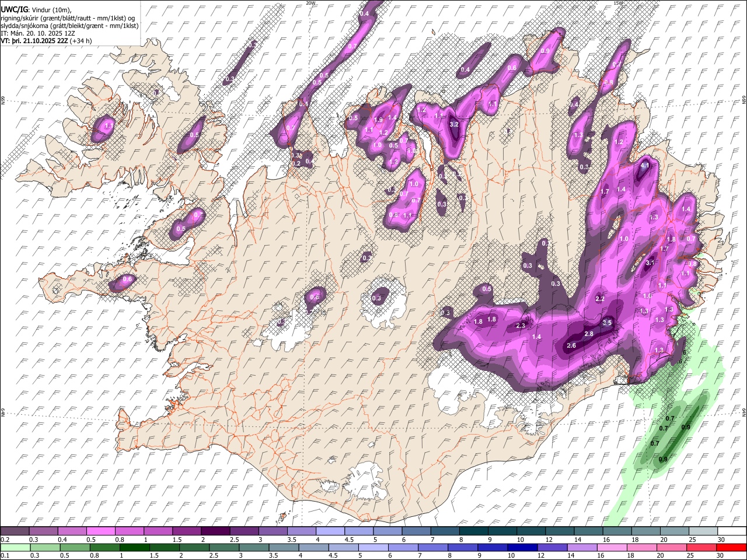The image size is (747, 560).
Task: Click the 3.2 snowfall value on the north coast
Action: pyautogui.click(x=455, y=125)
